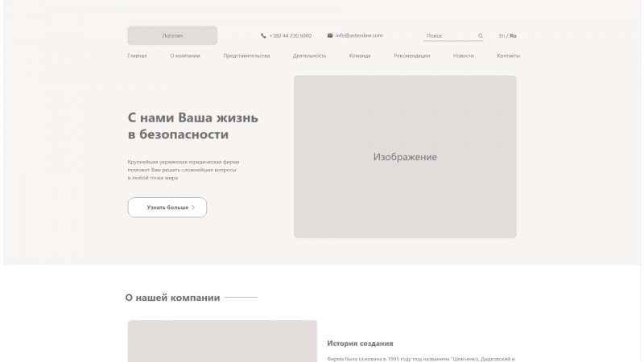This screenshot has height=362, width=644.
Task: Click the О нашей компании section heading
Action: (x=172, y=298)
